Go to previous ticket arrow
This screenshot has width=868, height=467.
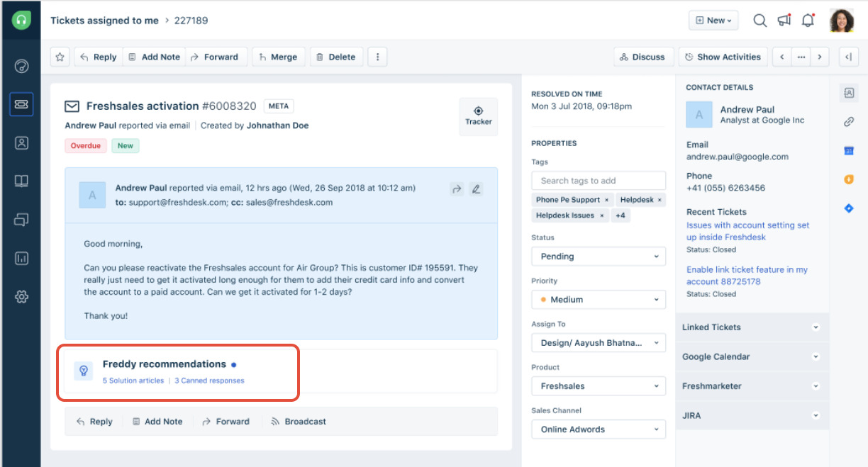pos(781,57)
